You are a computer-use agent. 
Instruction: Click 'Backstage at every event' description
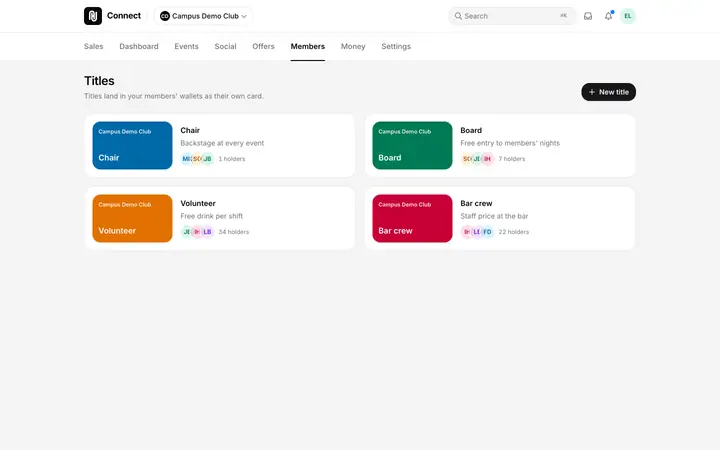[x=222, y=143]
